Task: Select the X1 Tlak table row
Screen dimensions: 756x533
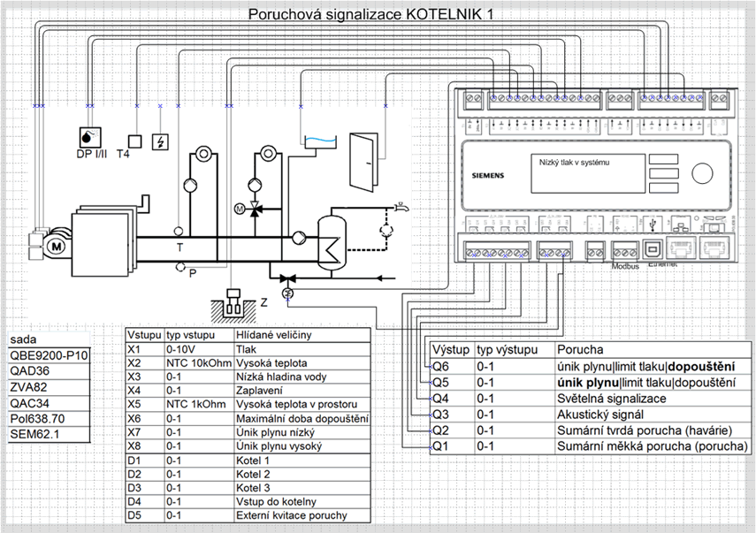Action: pyautogui.click(x=248, y=349)
